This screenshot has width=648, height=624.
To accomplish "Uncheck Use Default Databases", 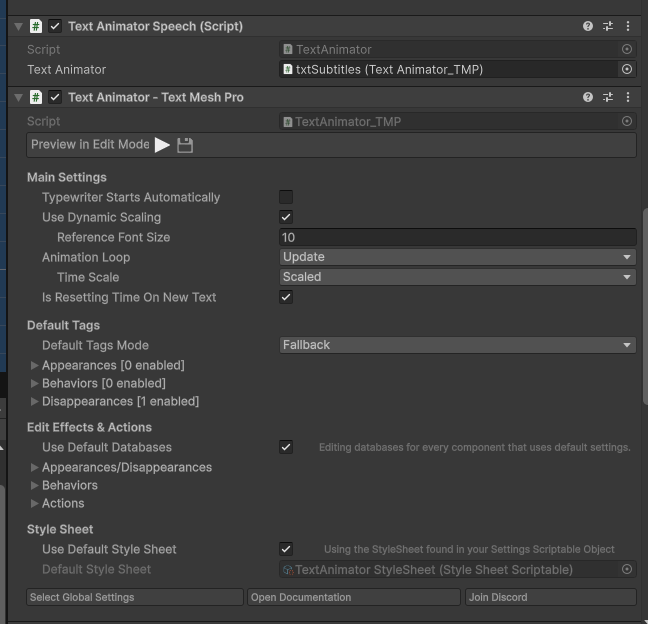I will point(286,447).
